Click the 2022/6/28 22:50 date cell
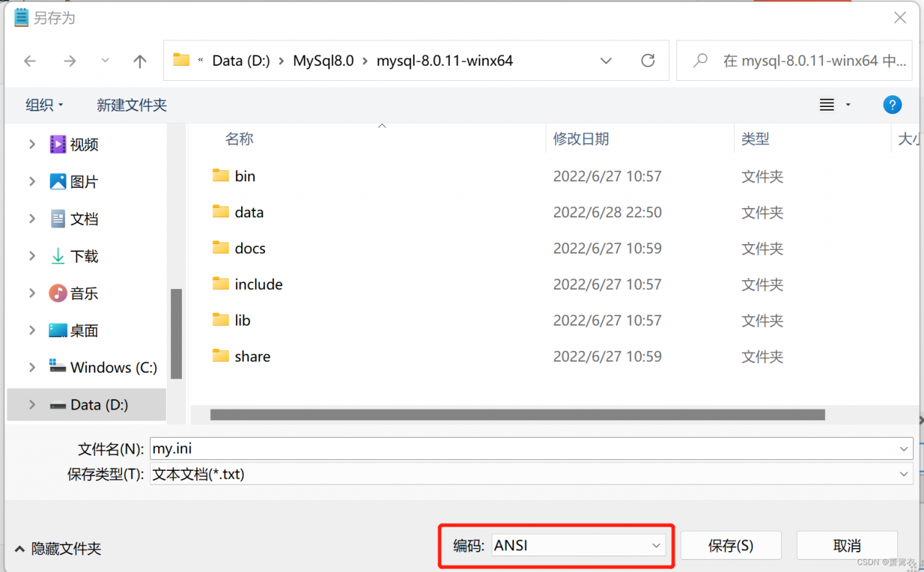This screenshot has width=924, height=572. 607,212
